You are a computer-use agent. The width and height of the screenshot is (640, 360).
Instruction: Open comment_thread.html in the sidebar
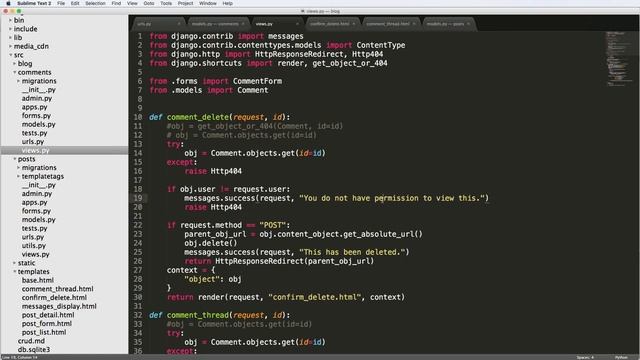[58, 289]
